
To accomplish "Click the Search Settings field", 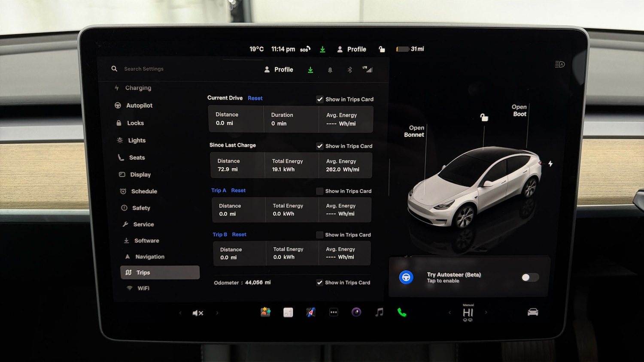I will click(144, 69).
